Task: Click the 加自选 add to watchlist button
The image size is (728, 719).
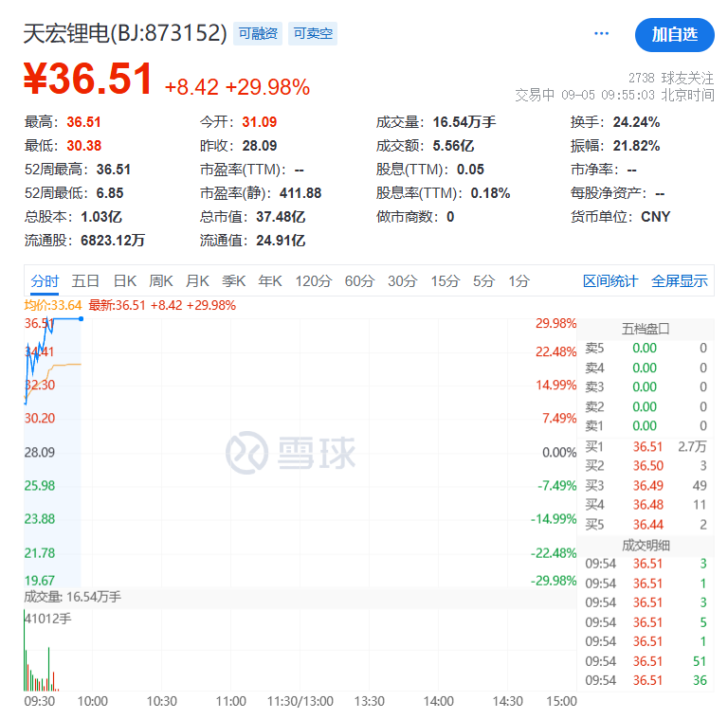Action: click(674, 34)
